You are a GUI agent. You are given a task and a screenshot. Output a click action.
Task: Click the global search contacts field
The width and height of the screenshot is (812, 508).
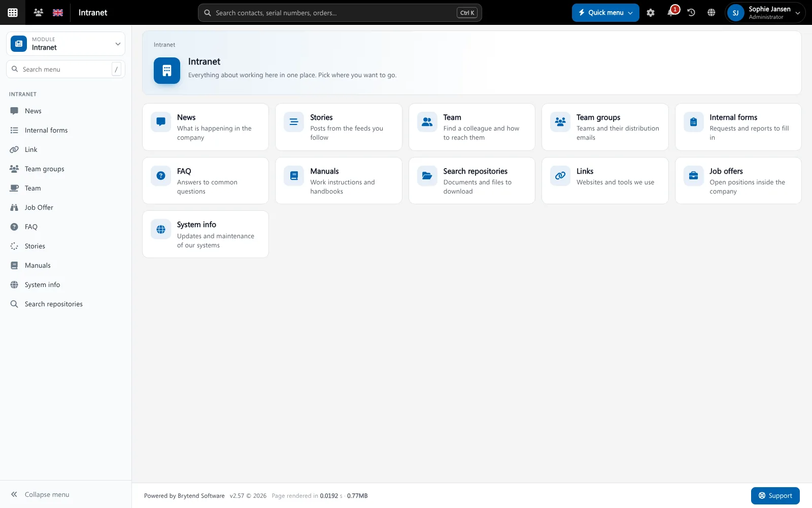[340, 13]
